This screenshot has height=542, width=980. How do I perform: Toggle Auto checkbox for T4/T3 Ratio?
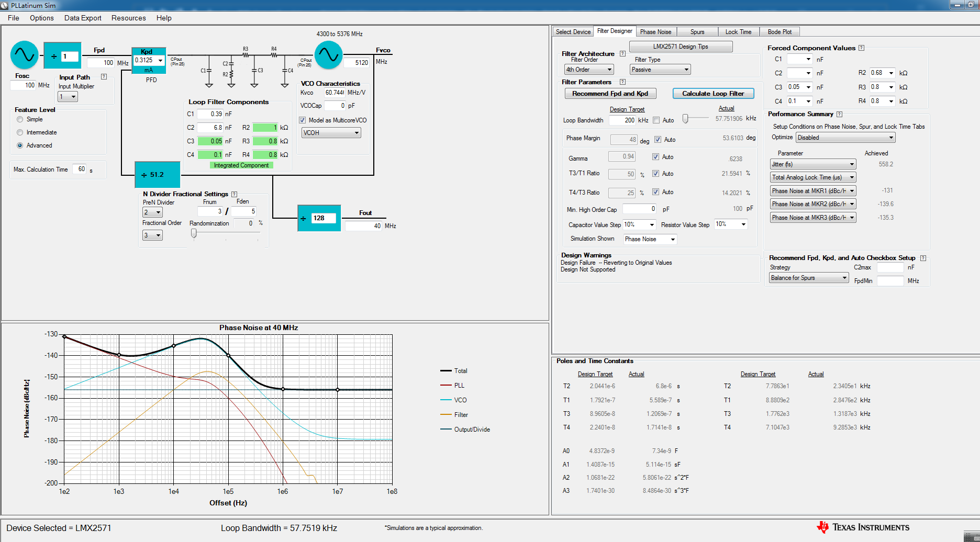click(x=655, y=192)
